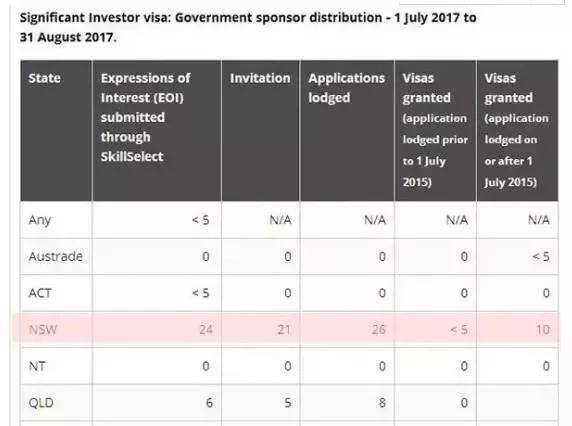Select NSW invitation value 21
This screenshot has width=572, height=426.
(x=284, y=330)
